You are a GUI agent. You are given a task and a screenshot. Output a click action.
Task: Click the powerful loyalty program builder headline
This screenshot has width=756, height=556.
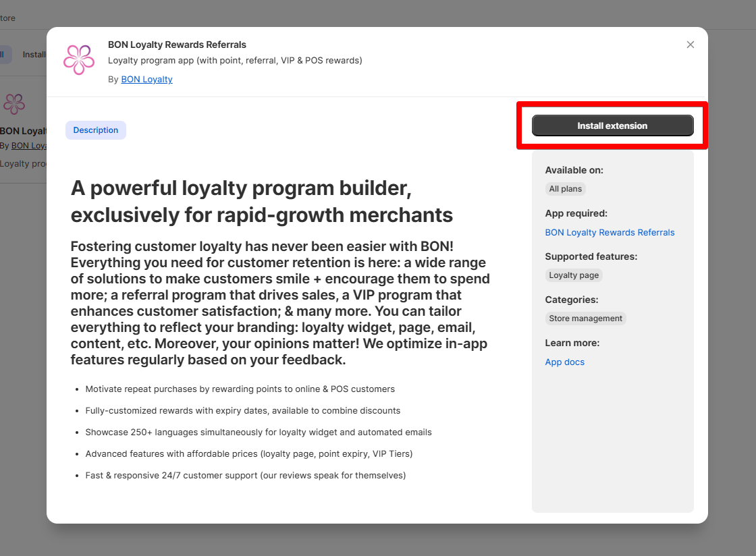(262, 201)
